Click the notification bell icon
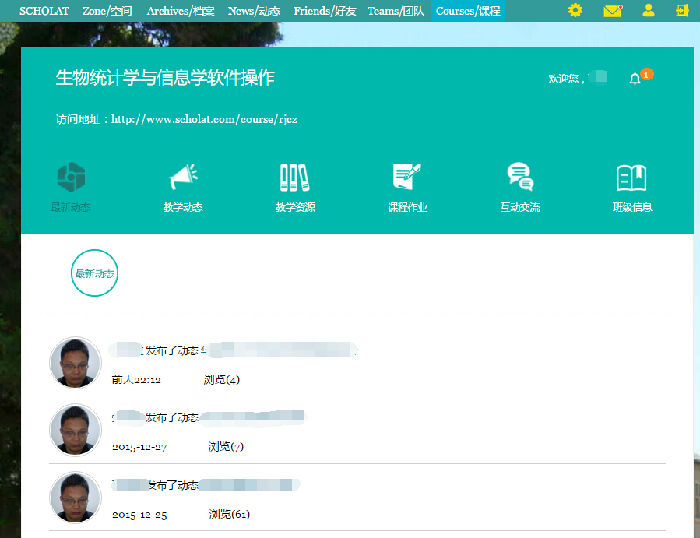Image resolution: width=700 pixels, height=538 pixels. pyautogui.click(x=635, y=79)
